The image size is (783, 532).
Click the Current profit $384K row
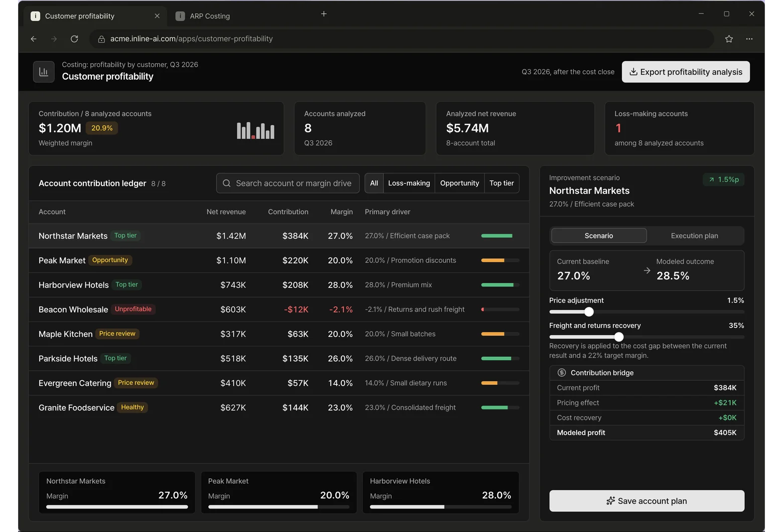pos(646,387)
